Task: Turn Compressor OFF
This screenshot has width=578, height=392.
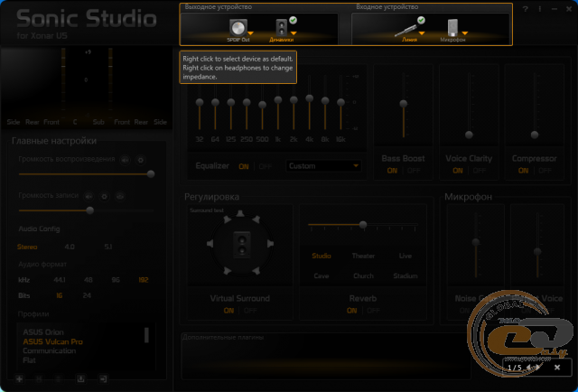Action: click(x=545, y=171)
